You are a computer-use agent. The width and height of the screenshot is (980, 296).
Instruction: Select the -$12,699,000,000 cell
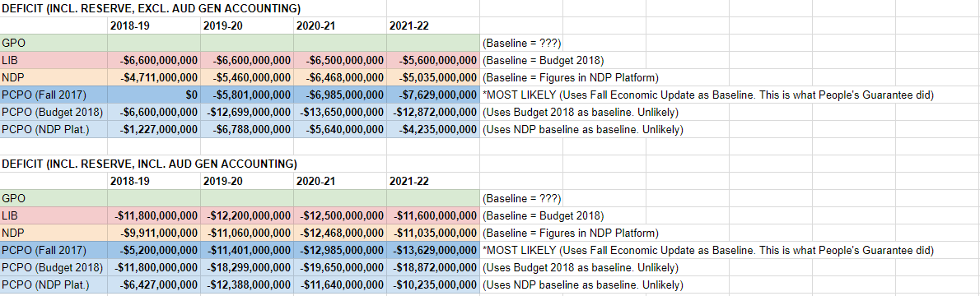[x=247, y=113]
